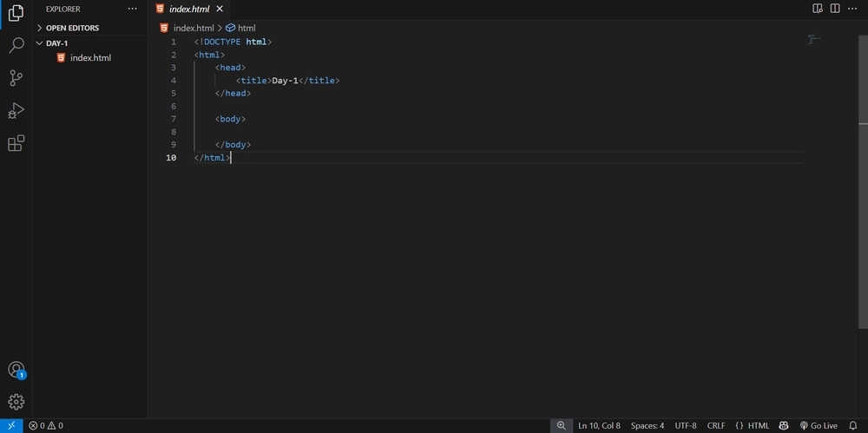This screenshot has width=868, height=433.
Task: Go to line via Ln 10, Col 8
Action: coord(599,426)
